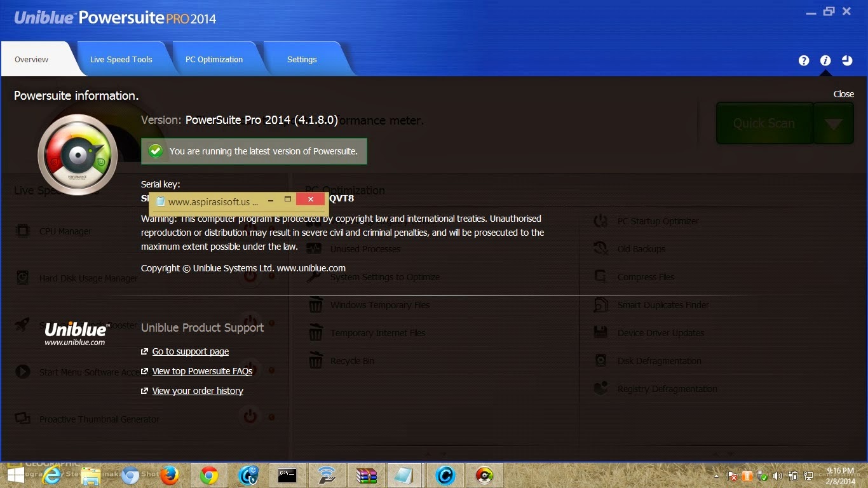Select the dimmed Proactive Thumbnail Generator icon
Viewport: 868px width, 488px height.
point(23,419)
